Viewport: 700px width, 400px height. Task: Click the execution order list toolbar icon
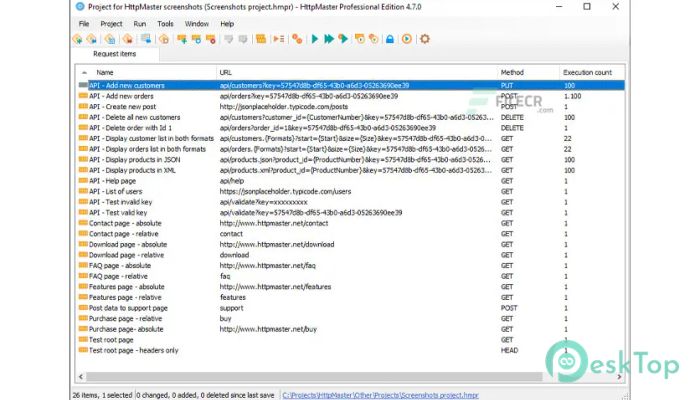(x=279, y=39)
